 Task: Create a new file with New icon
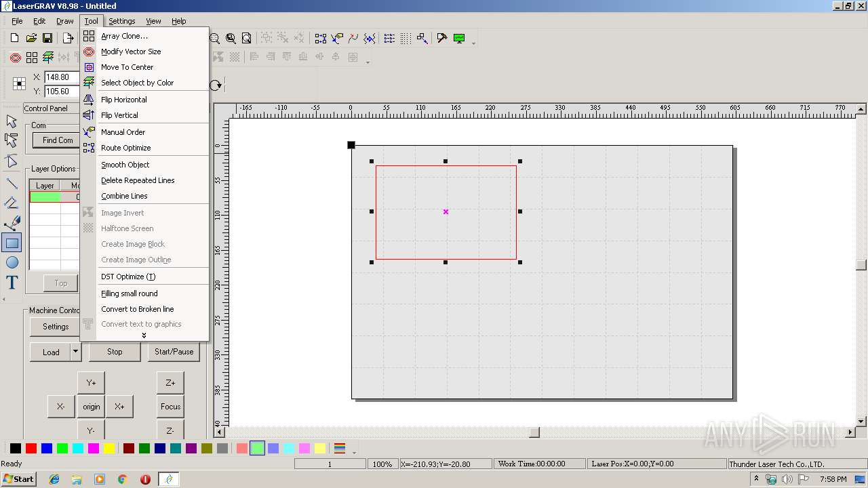click(14, 39)
